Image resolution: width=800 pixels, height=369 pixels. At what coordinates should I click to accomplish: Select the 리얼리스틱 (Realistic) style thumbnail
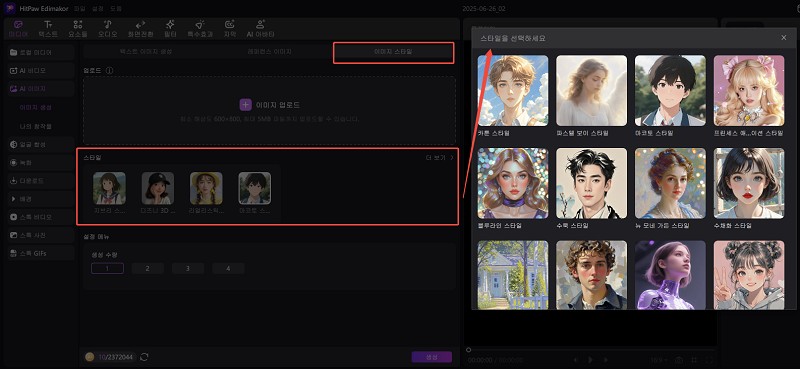(206, 188)
